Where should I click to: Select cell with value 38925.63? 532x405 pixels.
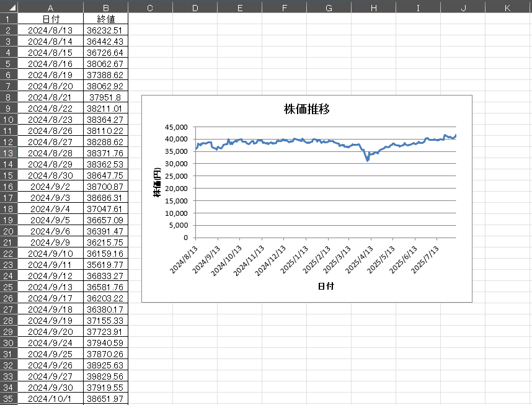105,365
